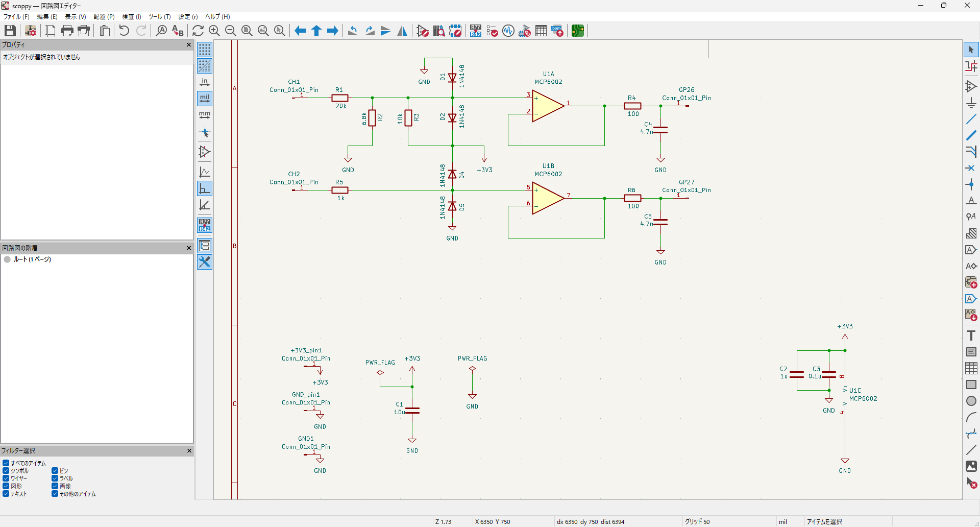This screenshot has height=527, width=980.
Task: Click the Save schematic icon
Action: point(10,31)
